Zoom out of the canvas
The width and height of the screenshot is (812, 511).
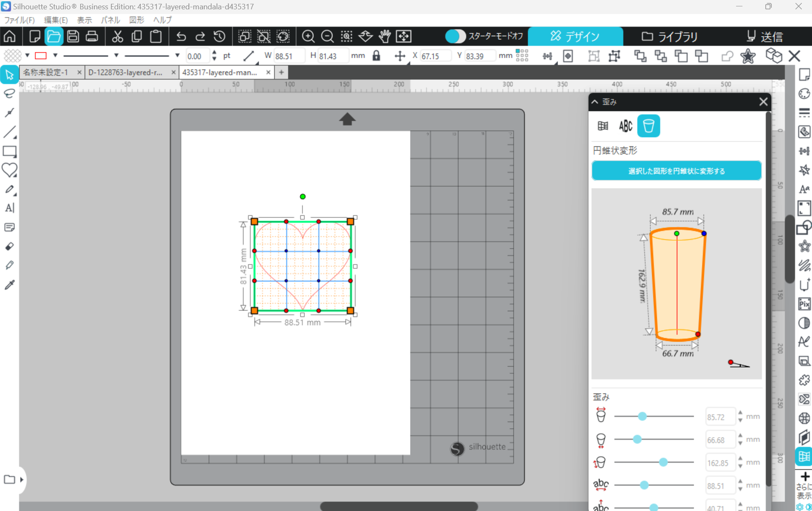(327, 36)
